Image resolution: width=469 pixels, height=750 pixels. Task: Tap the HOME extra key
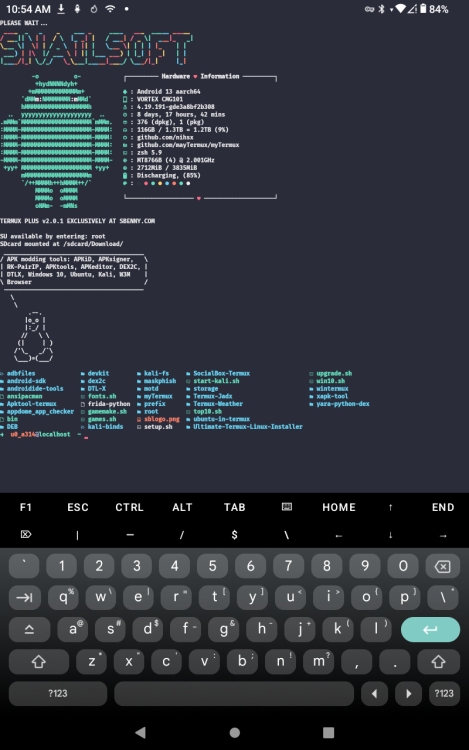pyautogui.click(x=338, y=507)
